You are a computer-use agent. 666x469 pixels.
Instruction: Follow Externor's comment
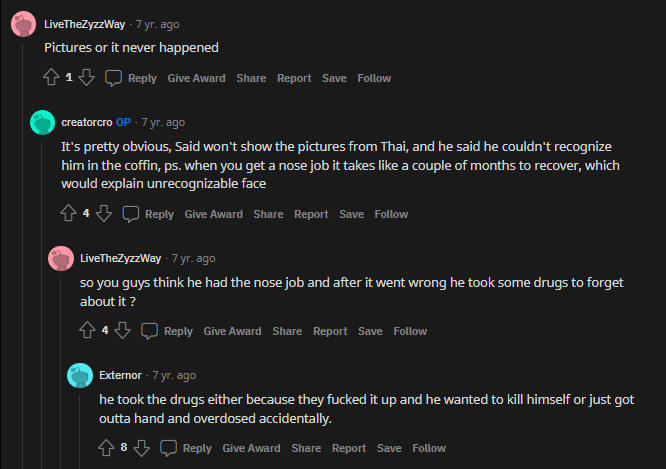pyautogui.click(x=429, y=448)
